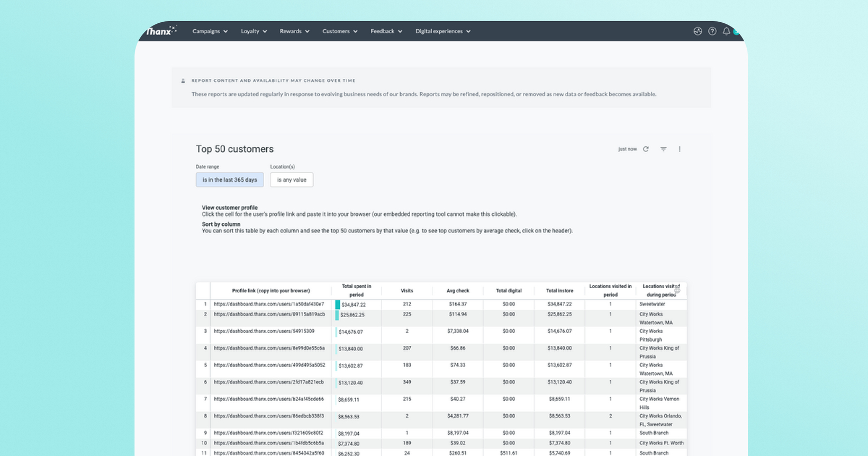
Task: Open the help question mark icon
Action: tap(712, 31)
